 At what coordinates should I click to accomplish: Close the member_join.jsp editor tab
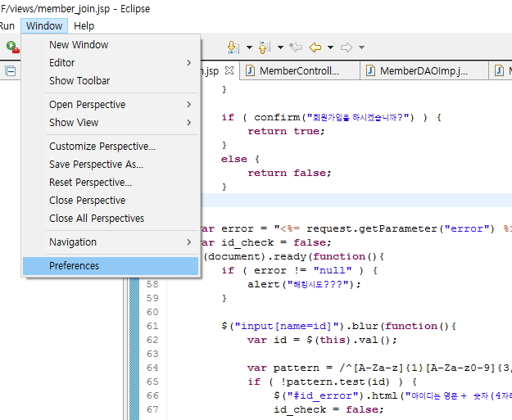229,70
